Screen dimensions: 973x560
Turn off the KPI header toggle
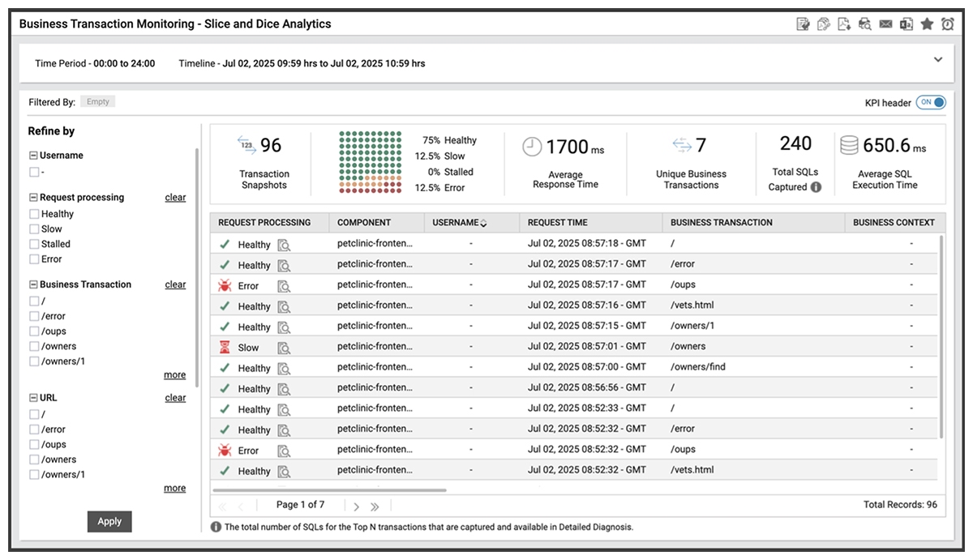click(931, 103)
